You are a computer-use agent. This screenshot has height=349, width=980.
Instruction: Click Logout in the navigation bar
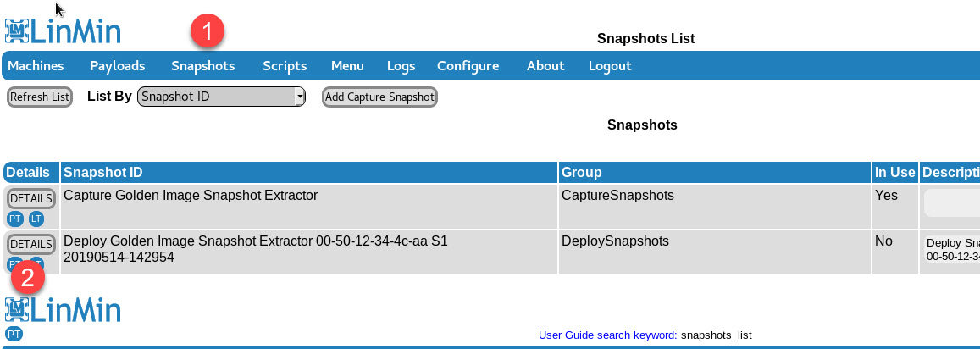tap(610, 66)
